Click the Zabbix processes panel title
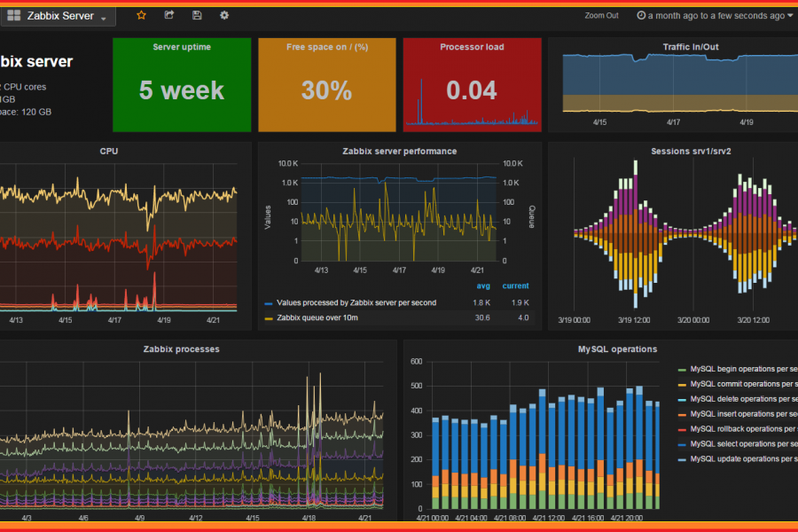Viewport: 798px width, 532px height. click(x=181, y=349)
